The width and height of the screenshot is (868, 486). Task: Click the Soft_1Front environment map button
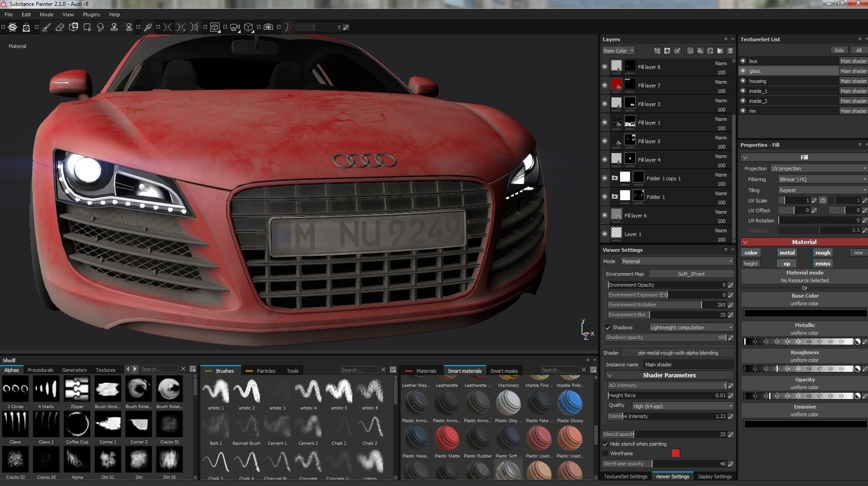coord(691,274)
